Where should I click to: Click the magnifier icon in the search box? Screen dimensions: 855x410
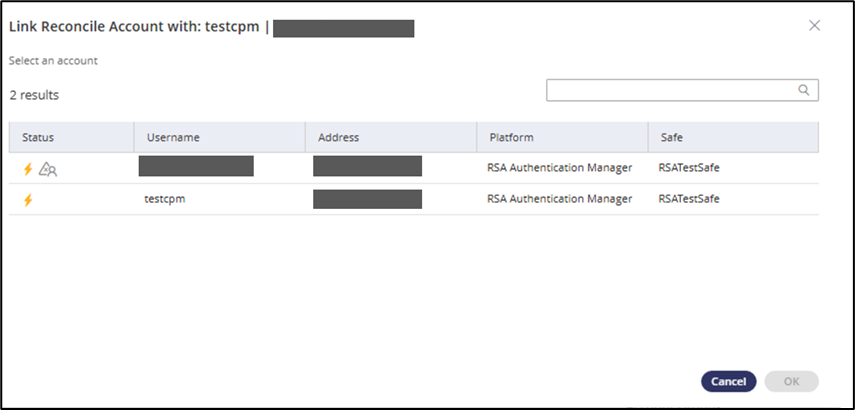pyautogui.click(x=803, y=90)
